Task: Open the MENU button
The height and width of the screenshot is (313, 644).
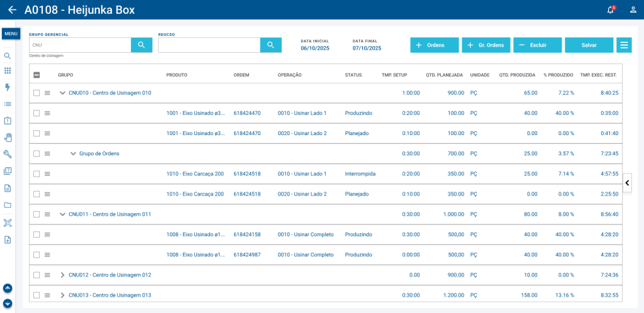Action: (11, 34)
